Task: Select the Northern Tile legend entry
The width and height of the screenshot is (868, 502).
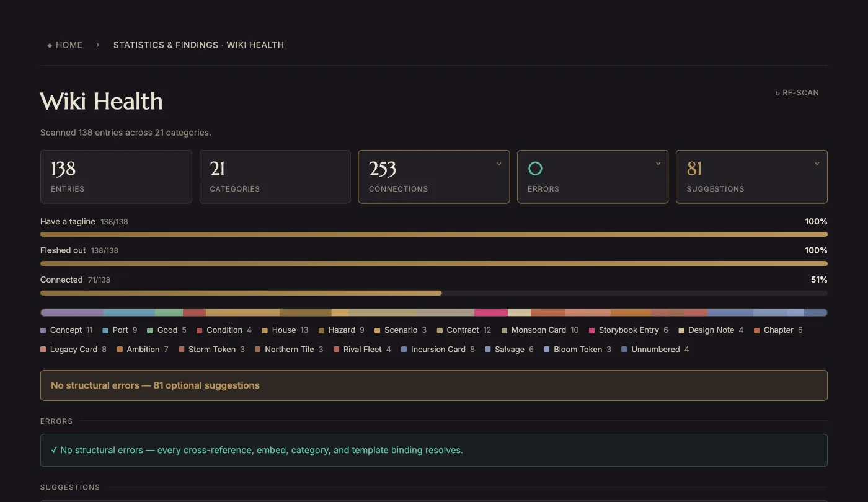Action: coord(289,350)
